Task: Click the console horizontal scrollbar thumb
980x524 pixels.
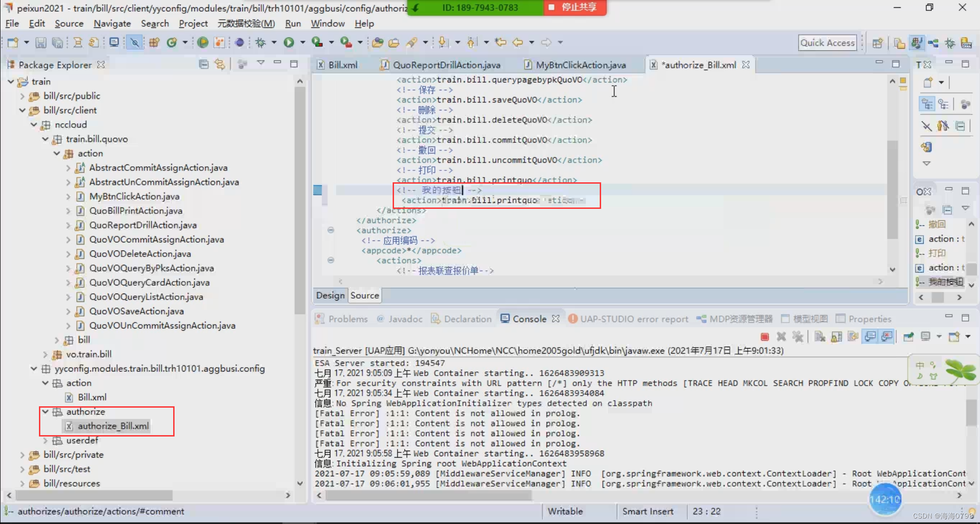Action: [428, 495]
